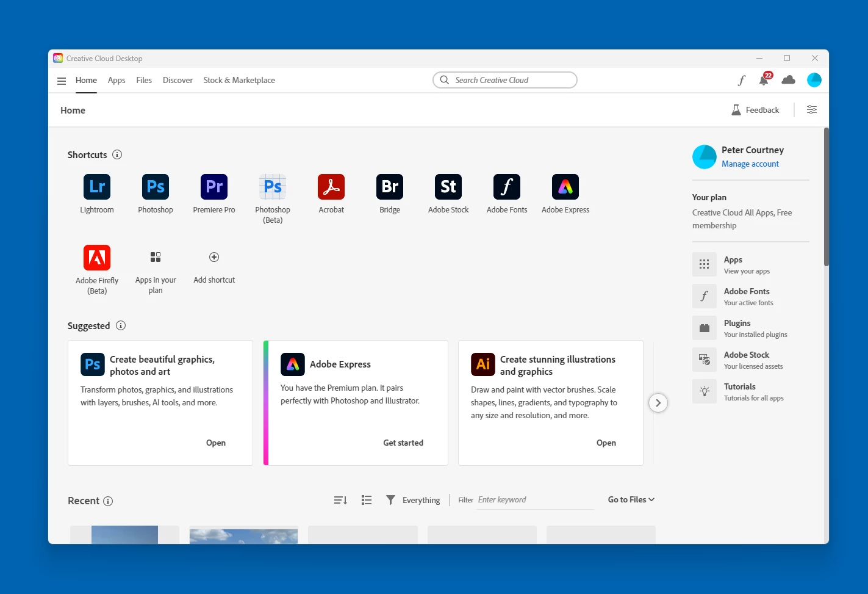Open the first recent file thumbnail
The image size is (868, 594).
pos(124,535)
